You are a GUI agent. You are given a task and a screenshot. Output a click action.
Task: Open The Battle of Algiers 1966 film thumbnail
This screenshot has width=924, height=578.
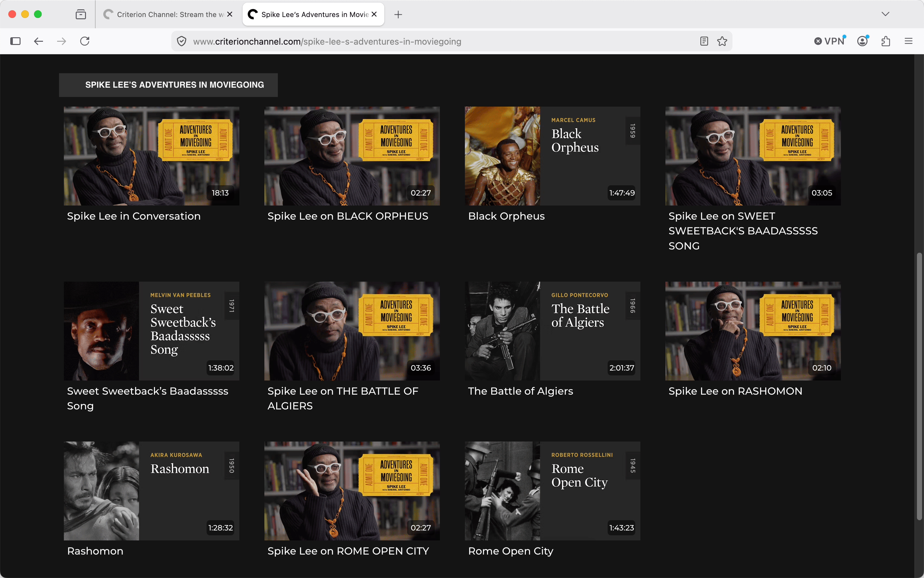pyautogui.click(x=552, y=331)
